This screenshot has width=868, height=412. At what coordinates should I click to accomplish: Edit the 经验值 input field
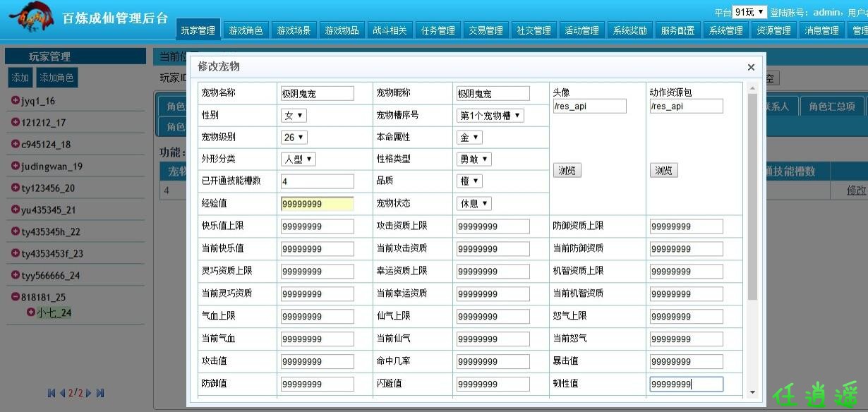(318, 203)
